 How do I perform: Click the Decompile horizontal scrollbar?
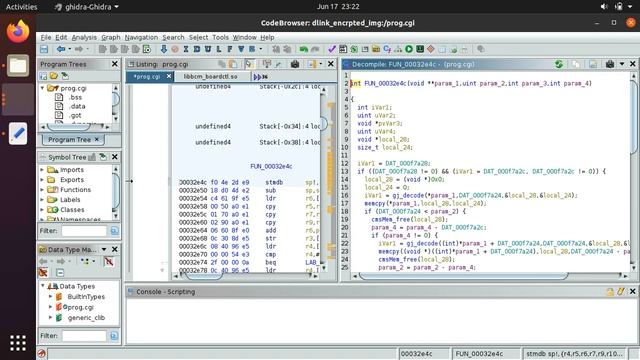(463, 276)
